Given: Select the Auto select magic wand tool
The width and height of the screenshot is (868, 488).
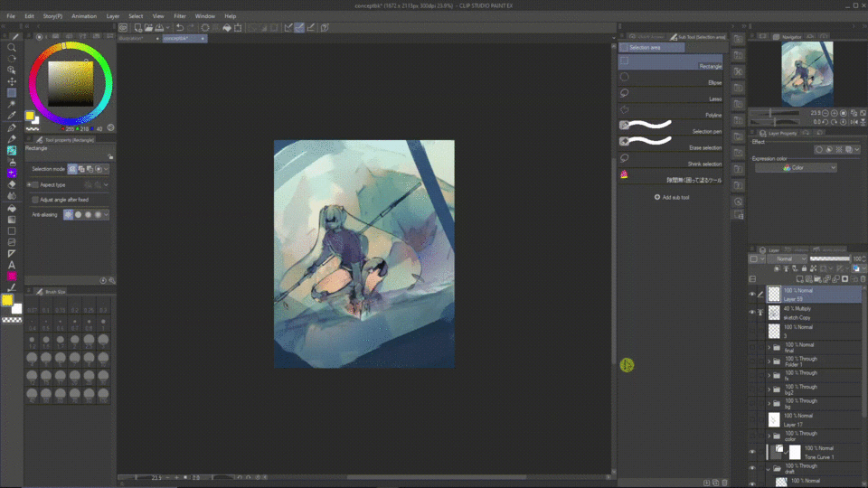Looking at the screenshot, I should click(11, 104).
